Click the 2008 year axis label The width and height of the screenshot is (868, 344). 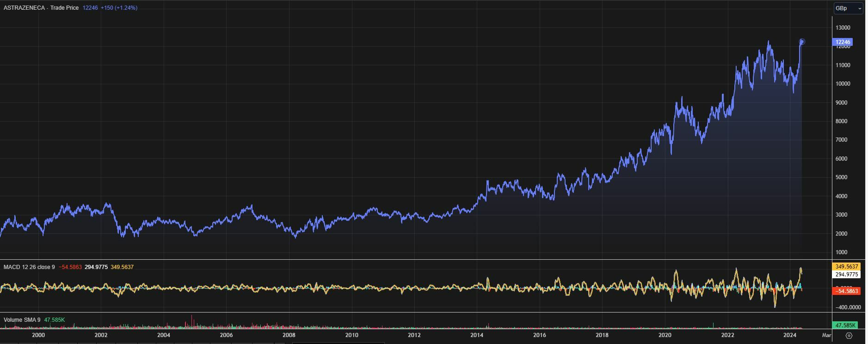click(289, 335)
